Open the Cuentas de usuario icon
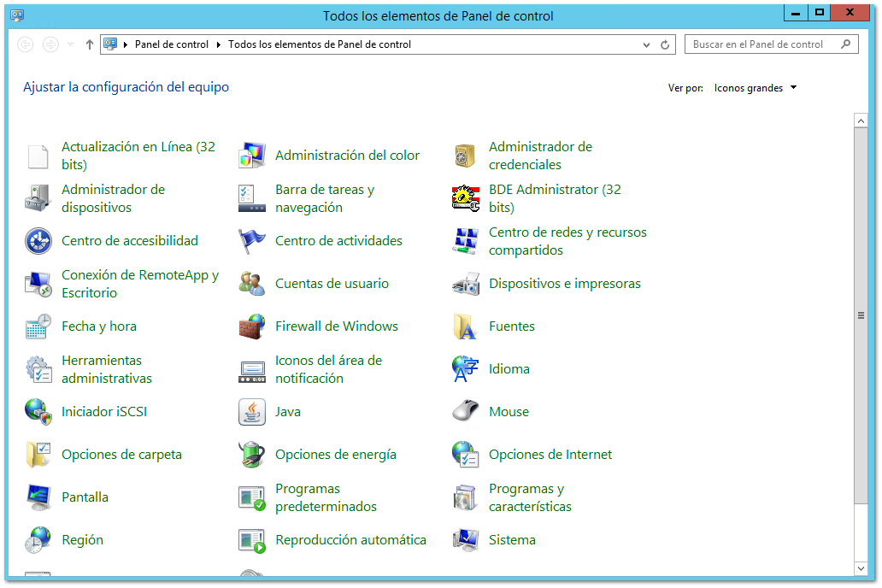Viewport: 882px width, 588px height. pyautogui.click(x=252, y=284)
